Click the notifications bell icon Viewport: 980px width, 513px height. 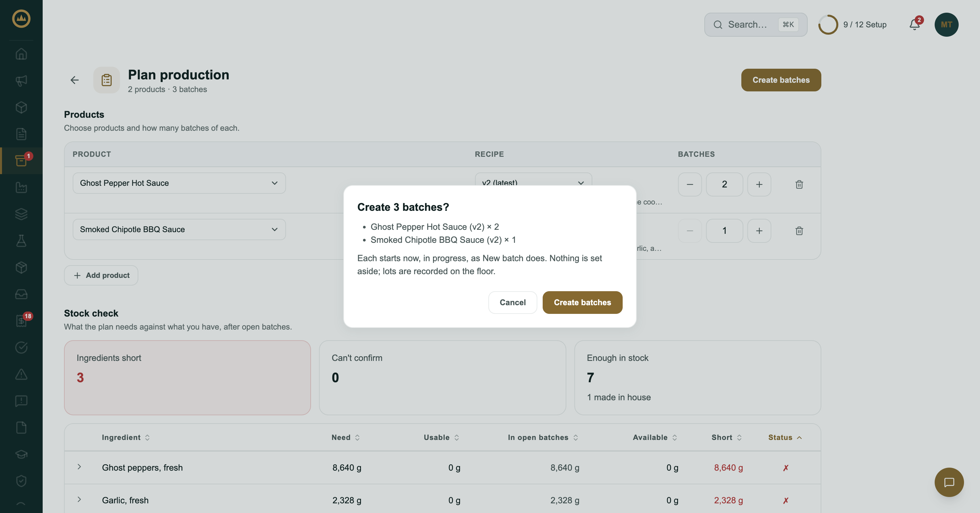click(x=915, y=25)
